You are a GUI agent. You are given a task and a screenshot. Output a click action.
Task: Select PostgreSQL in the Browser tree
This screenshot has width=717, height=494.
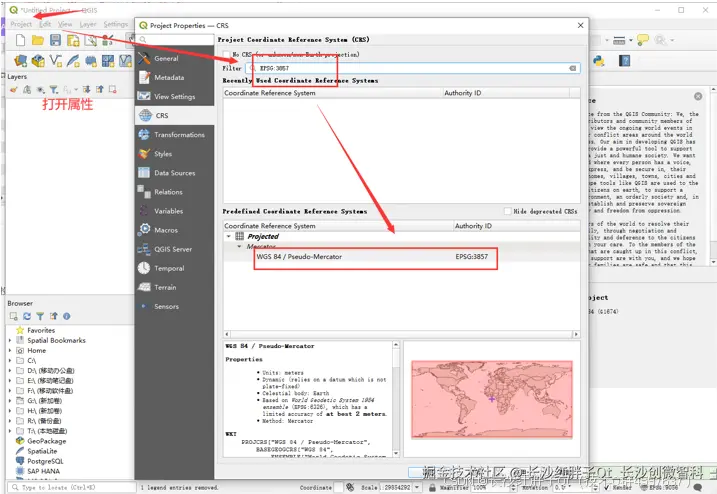pos(45,461)
